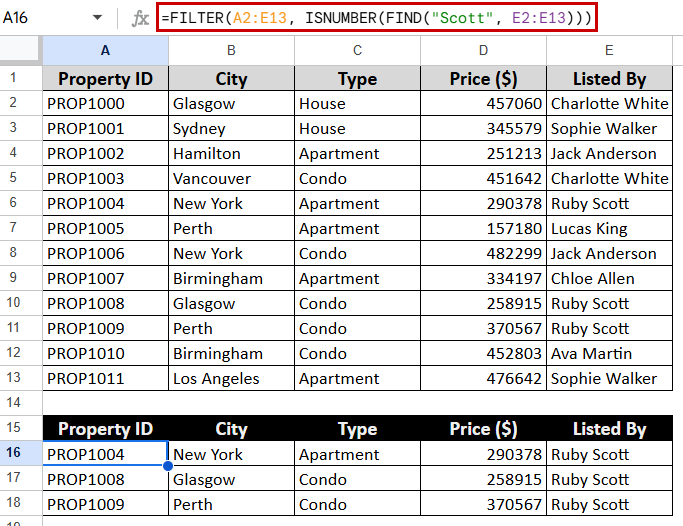Click price cell 451642
Screen dimensions: 683x526
pyautogui.click(x=483, y=178)
